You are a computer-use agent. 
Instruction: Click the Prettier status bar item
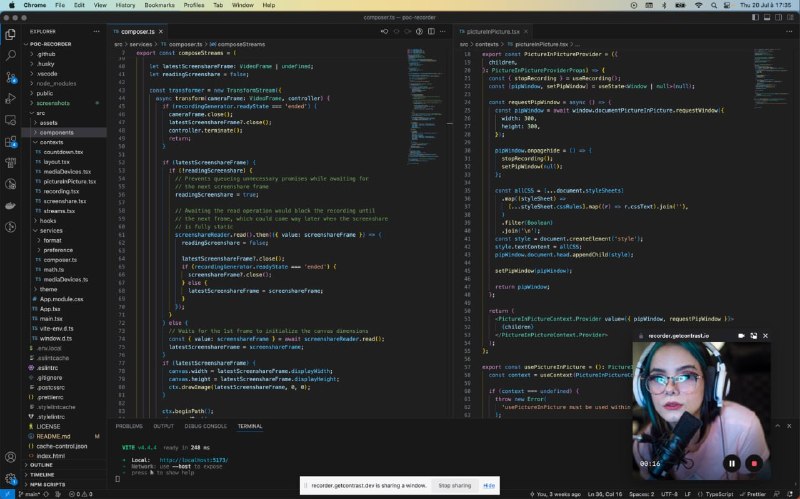point(753,494)
